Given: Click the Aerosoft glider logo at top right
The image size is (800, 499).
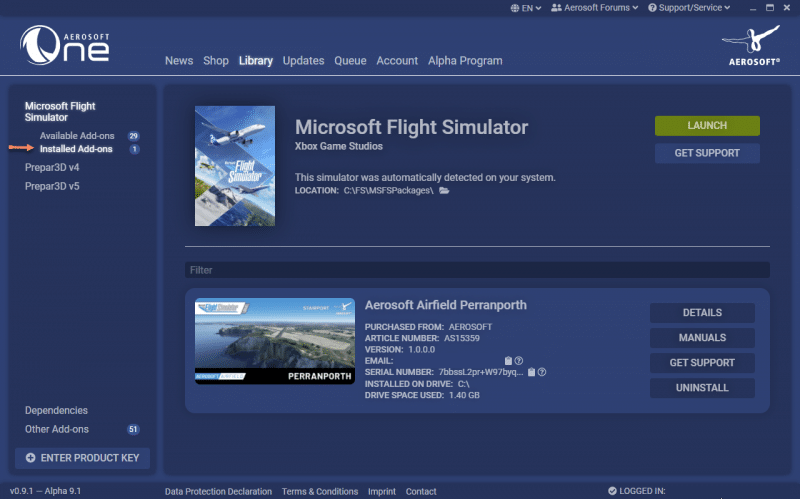Looking at the screenshot, I should 749,44.
